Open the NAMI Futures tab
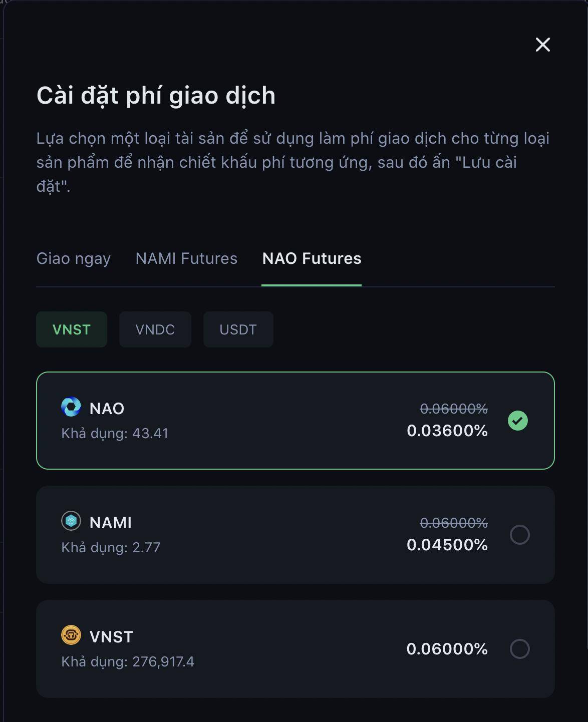 click(x=186, y=258)
